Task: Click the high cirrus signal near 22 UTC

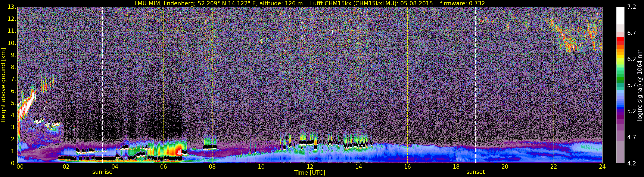Action: point(566,35)
